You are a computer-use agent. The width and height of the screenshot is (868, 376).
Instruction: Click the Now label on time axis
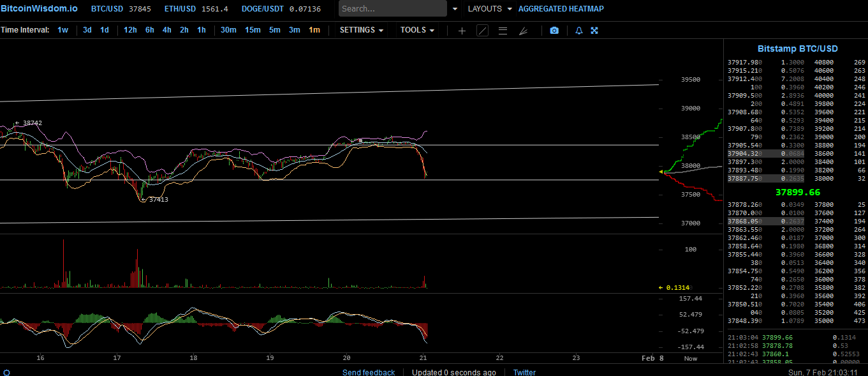691,359
